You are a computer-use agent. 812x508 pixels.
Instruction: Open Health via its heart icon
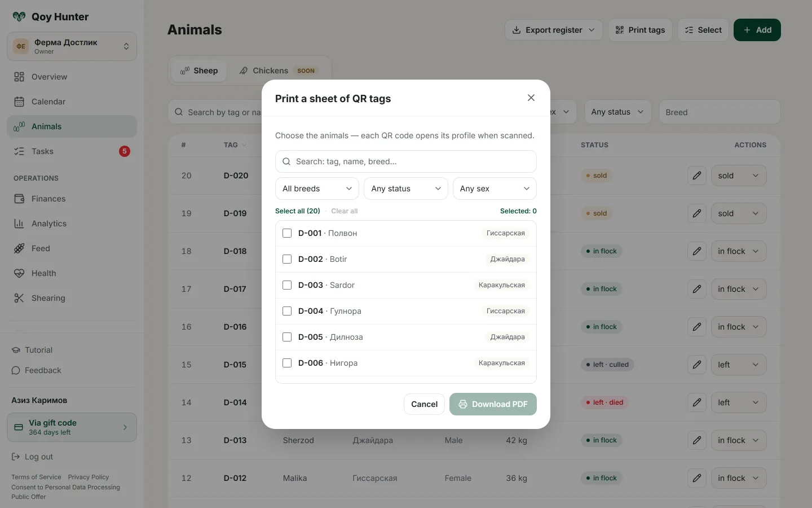coord(19,273)
